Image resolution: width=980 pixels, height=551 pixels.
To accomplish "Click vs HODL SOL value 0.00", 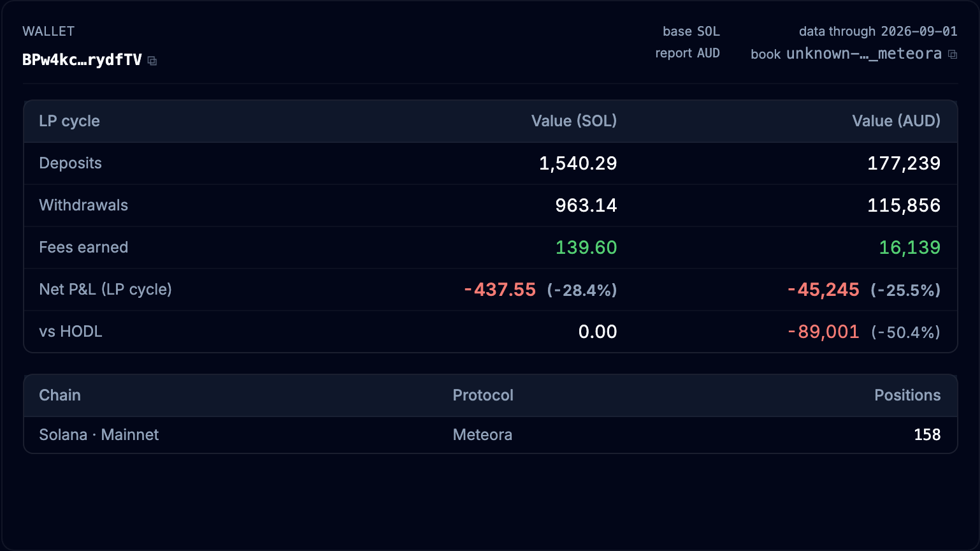I will (x=598, y=332).
